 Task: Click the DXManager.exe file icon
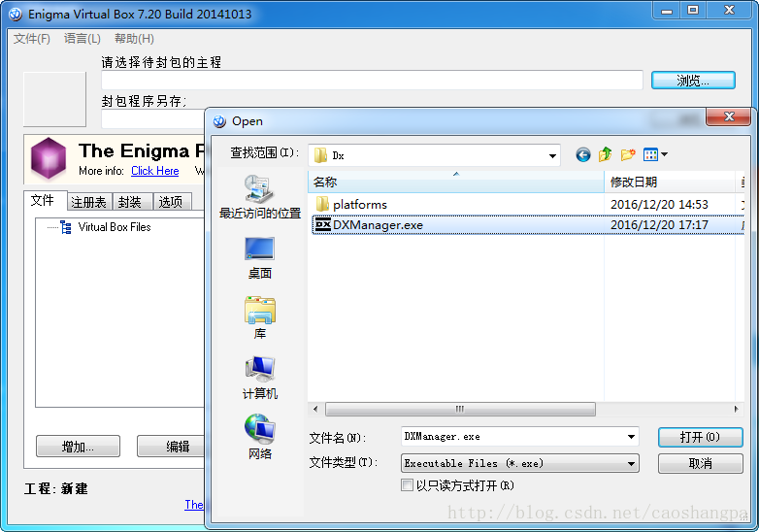click(323, 225)
